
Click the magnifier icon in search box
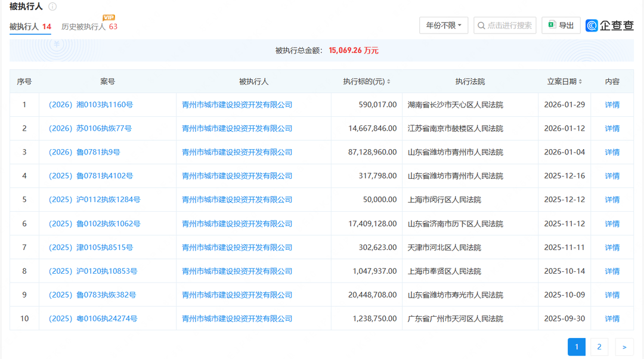pyautogui.click(x=481, y=26)
